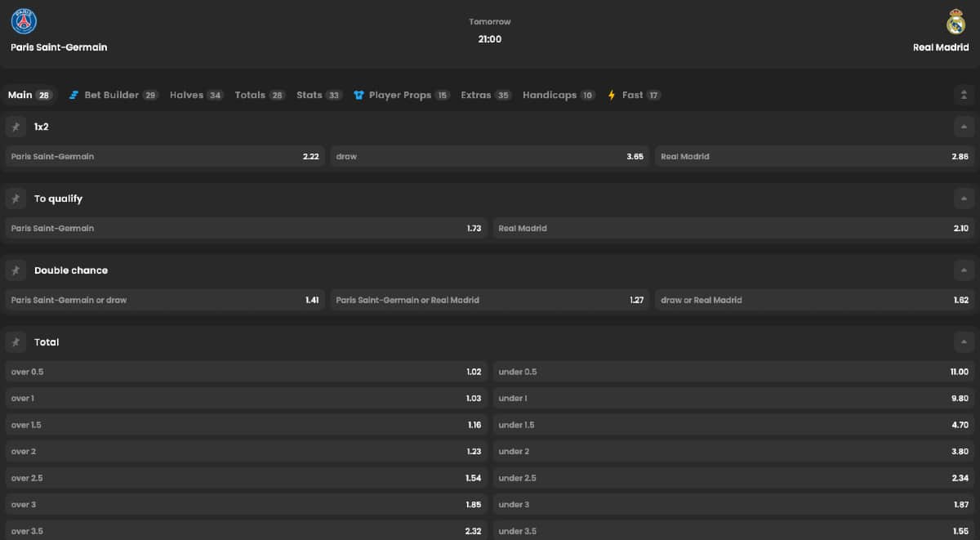Open the Fast markets tab
Viewport: 980px width, 540px height.
coord(634,95)
